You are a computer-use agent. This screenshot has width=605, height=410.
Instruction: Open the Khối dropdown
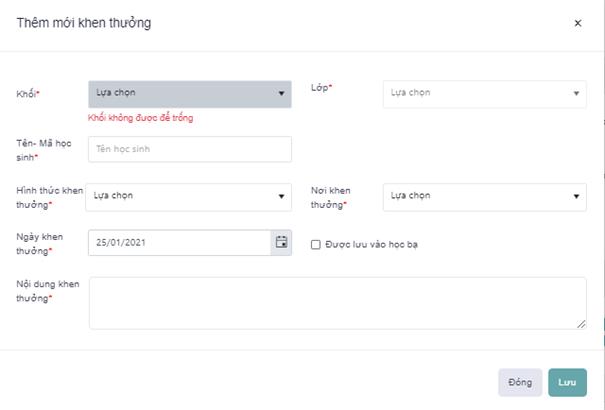tap(190, 94)
